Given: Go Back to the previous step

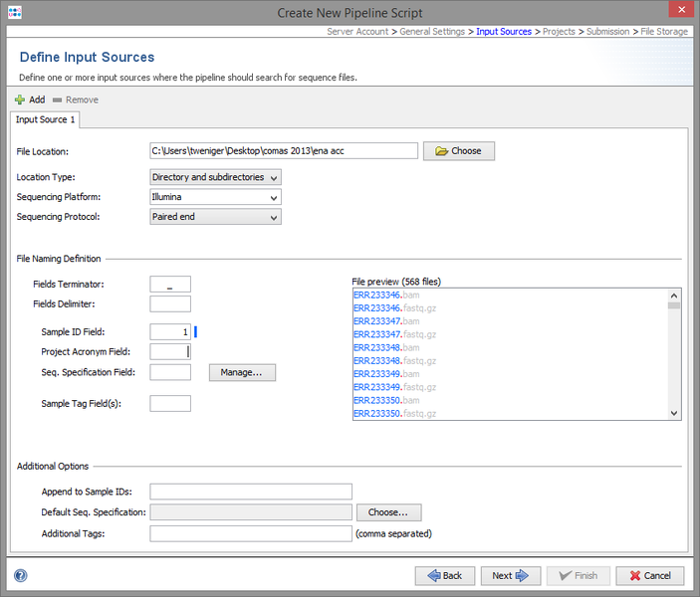Looking at the screenshot, I should (x=445, y=575).
